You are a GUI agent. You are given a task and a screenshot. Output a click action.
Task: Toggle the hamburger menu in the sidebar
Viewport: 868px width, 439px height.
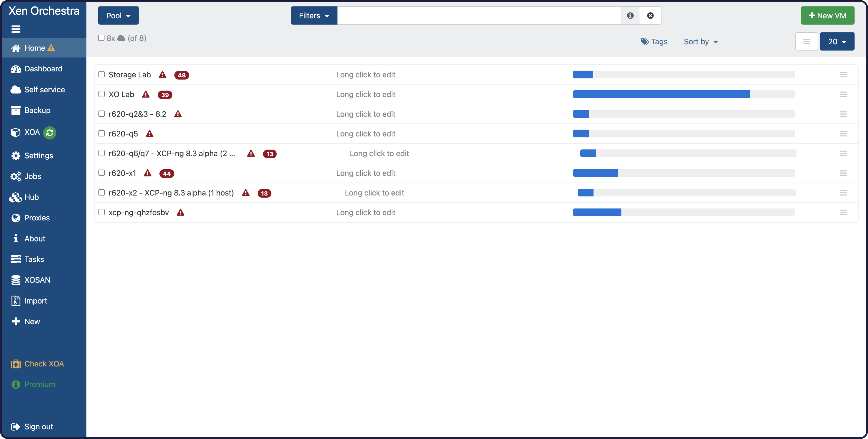coord(16,29)
